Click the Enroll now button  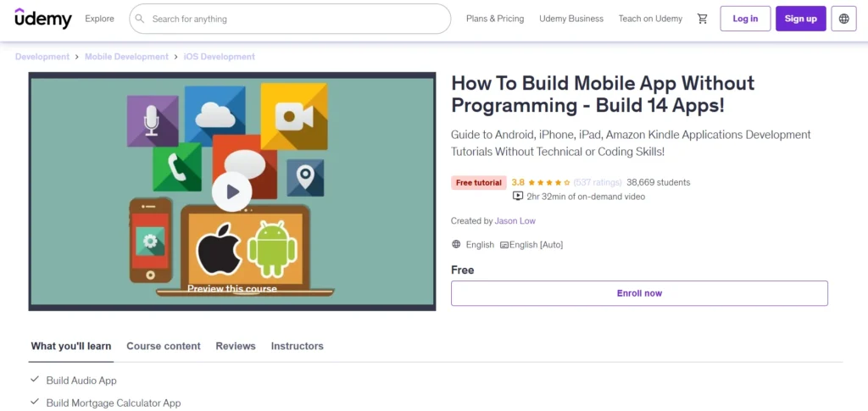click(x=639, y=293)
